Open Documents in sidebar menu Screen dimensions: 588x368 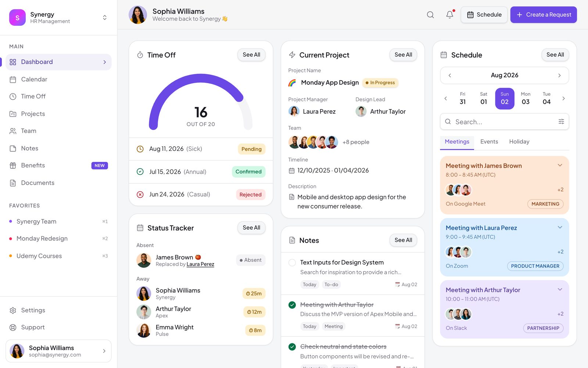pyautogui.click(x=58, y=183)
